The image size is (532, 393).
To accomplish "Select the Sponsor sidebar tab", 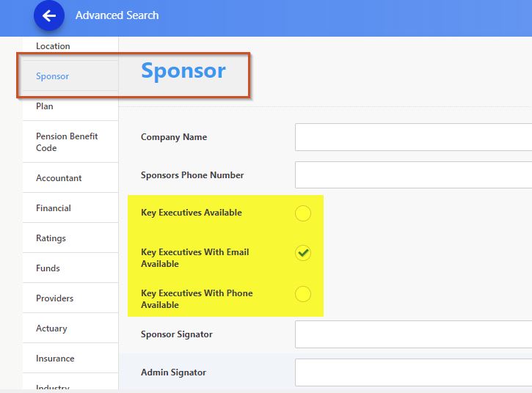I will 52,76.
